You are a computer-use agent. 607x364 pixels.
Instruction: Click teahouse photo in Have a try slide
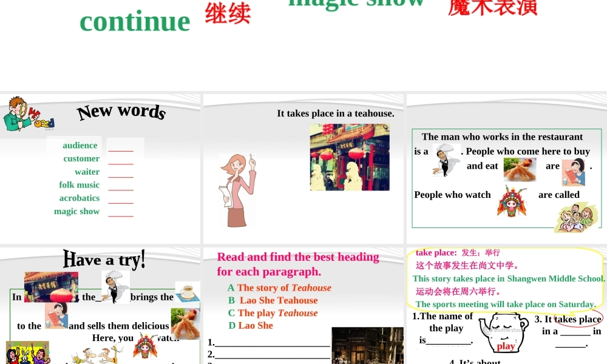tap(51, 287)
